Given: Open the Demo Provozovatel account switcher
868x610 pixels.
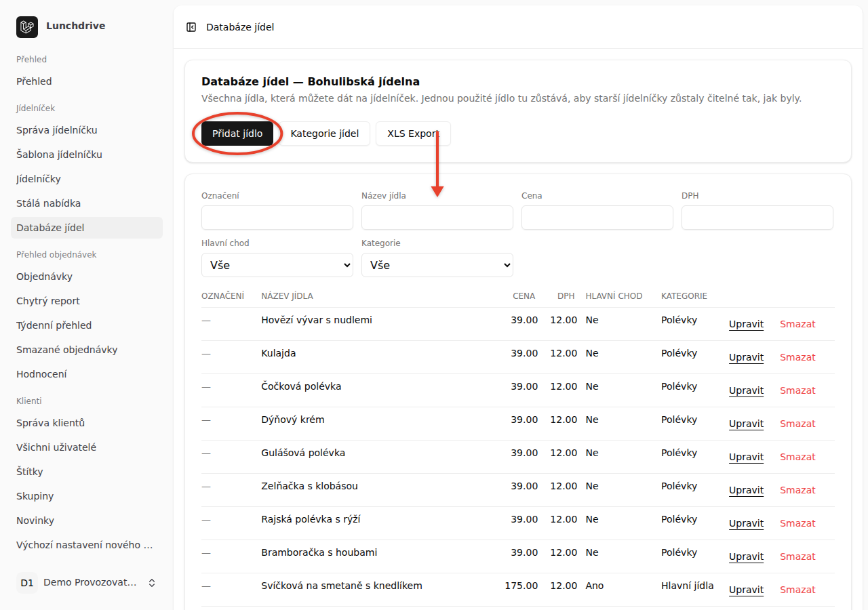Looking at the screenshot, I should (x=87, y=583).
